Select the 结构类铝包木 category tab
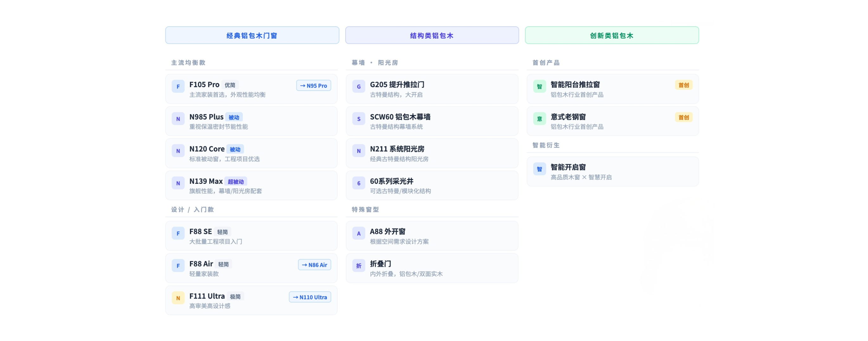 tap(432, 35)
